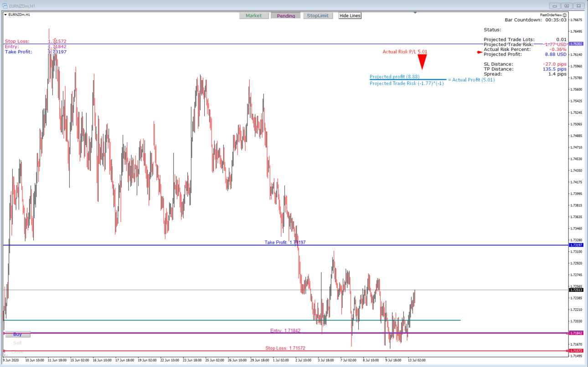
Task: Click the Spread 1.4 pips value
Action: coord(557,74)
